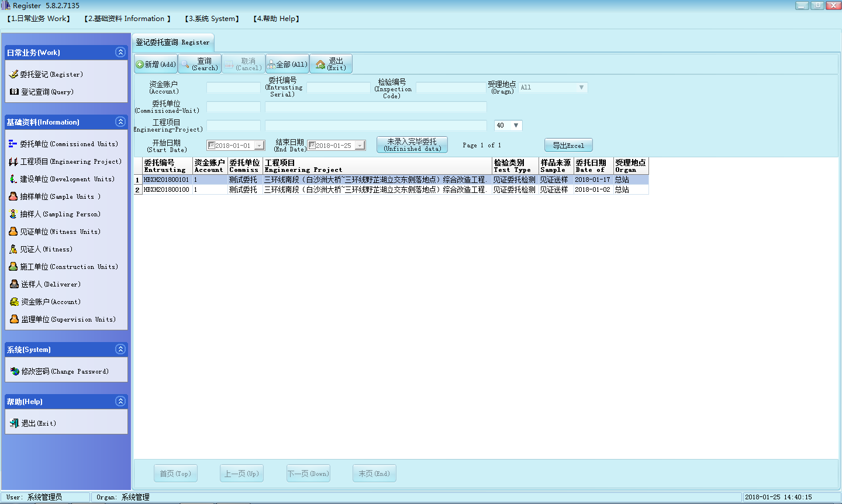Open Witness Units in the sidebar
The width and height of the screenshot is (842, 504).
[60, 232]
